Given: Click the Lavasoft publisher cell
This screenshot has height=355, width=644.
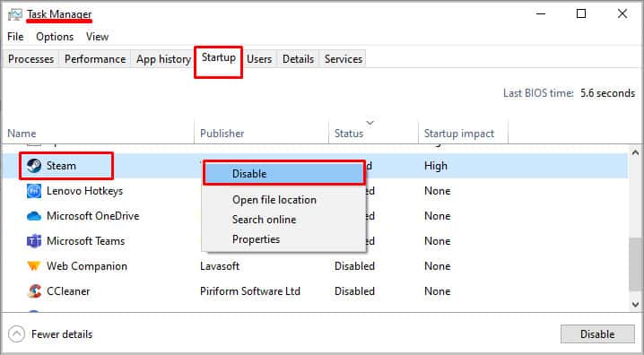Looking at the screenshot, I should [220, 266].
